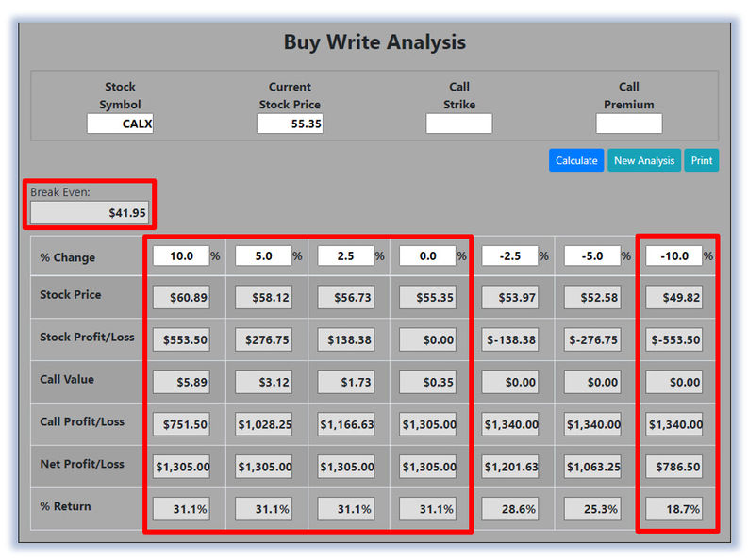This screenshot has height=560, width=748.
Task: Edit the -5.0 percent change field
Action: 592,255
